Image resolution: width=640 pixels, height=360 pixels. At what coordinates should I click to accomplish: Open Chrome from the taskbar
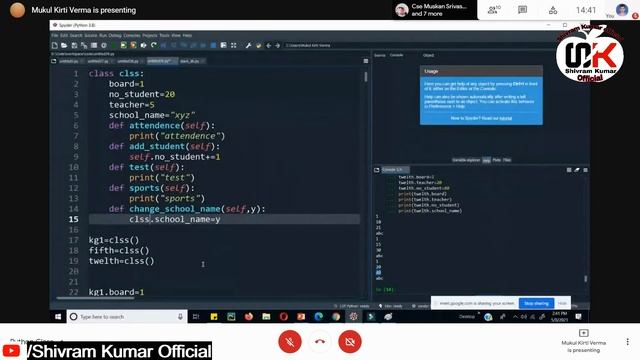click(336, 316)
